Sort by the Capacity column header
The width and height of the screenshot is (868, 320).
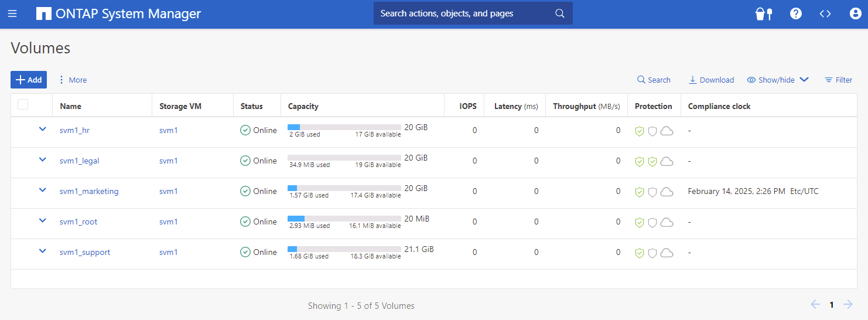[303, 106]
